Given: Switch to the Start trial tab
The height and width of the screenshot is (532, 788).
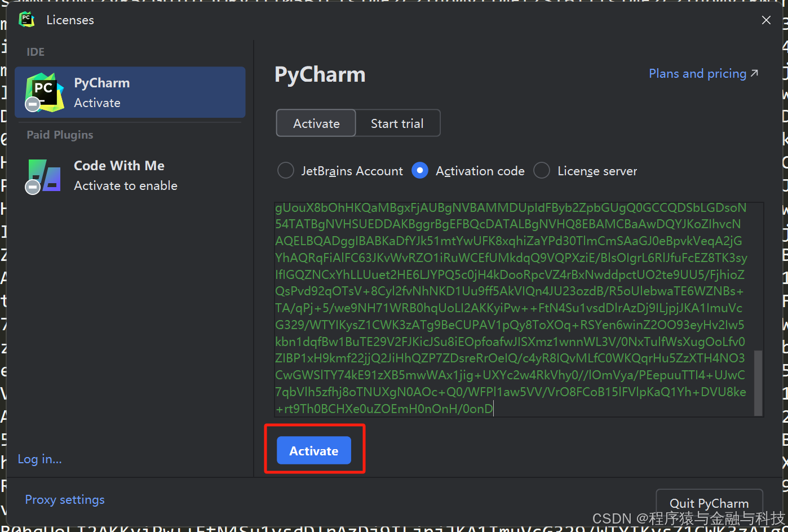Looking at the screenshot, I should 397,123.
